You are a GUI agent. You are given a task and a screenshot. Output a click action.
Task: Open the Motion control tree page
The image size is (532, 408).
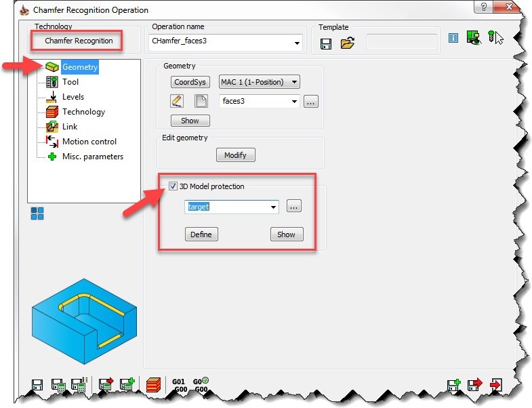[x=89, y=142]
